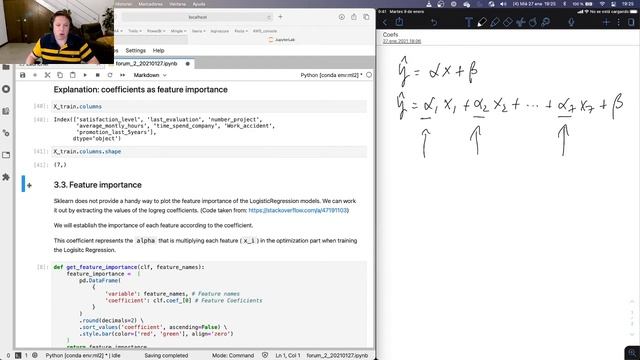Select the Pen tool in notes app
640x360 pixels.
[x=482, y=22]
